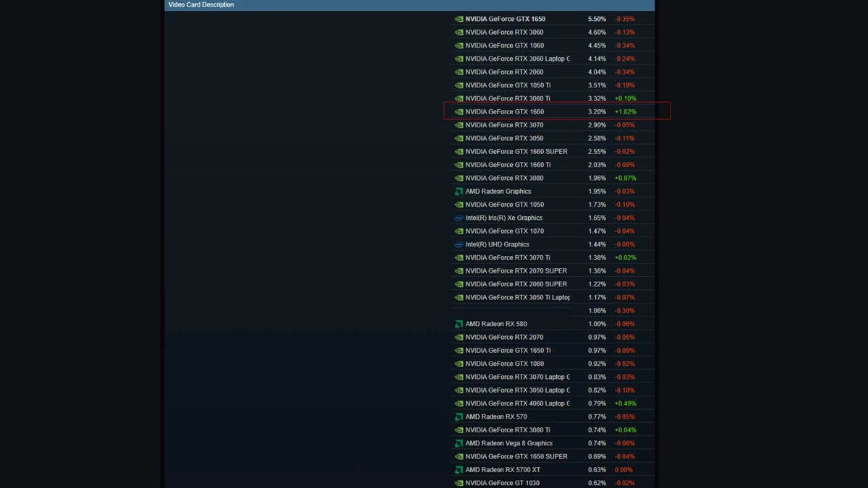Click the NVIDIA logo on the GTX 1660 row
The image size is (868, 488).
(459, 112)
